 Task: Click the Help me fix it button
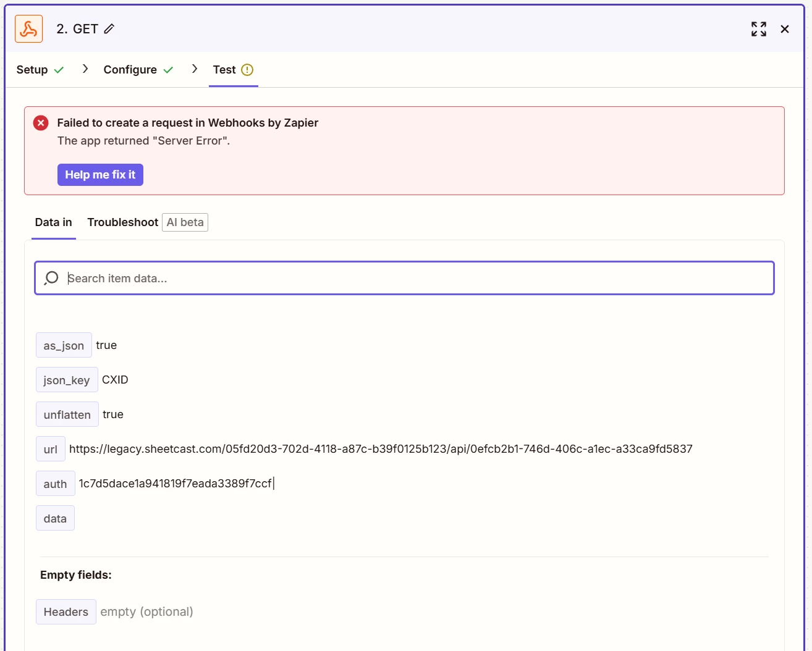(100, 175)
